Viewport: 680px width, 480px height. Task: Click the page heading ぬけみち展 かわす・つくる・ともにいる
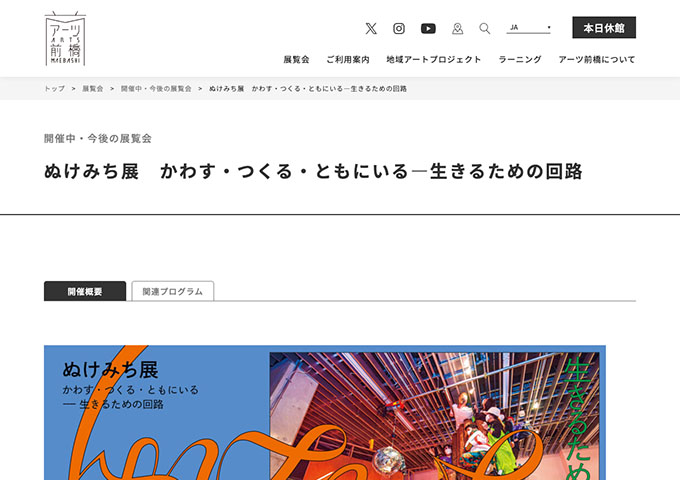pyautogui.click(x=313, y=171)
